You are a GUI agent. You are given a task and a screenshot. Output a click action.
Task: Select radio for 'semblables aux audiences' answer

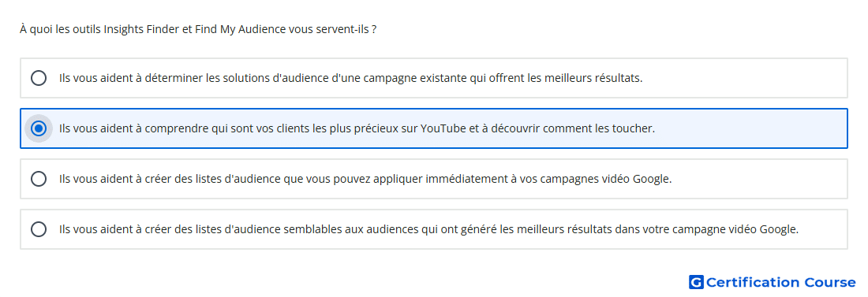(x=39, y=229)
